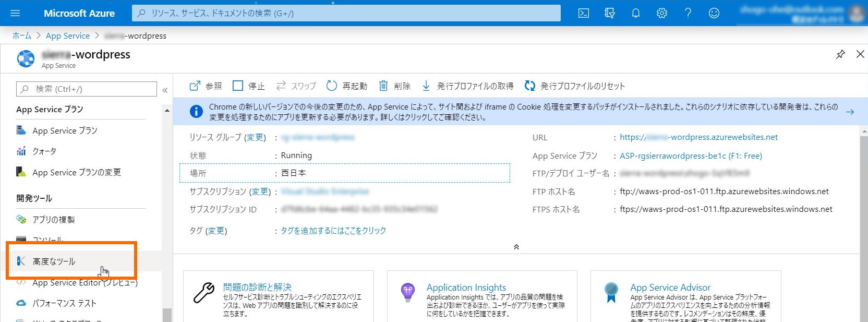The image size is (868, 322).
Task: Click the App Service globe icon in the header
Action: tap(26, 58)
